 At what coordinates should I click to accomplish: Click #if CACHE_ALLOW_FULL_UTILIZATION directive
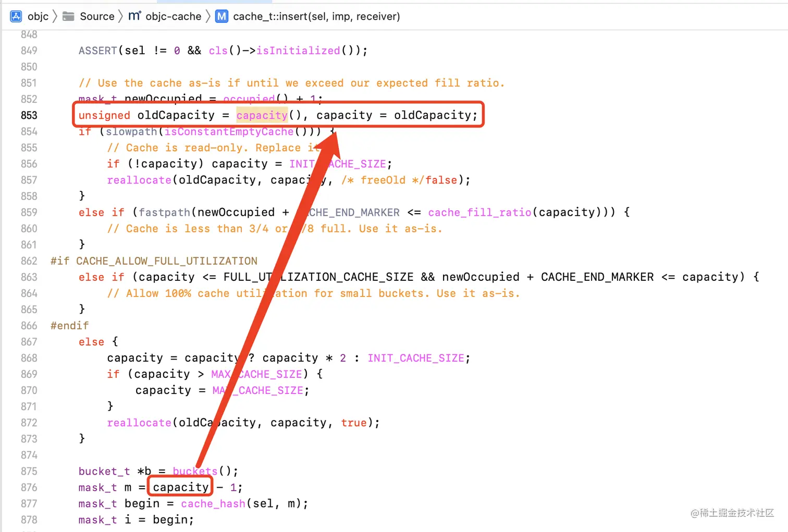pyautogui.click(x=154, y=261)
